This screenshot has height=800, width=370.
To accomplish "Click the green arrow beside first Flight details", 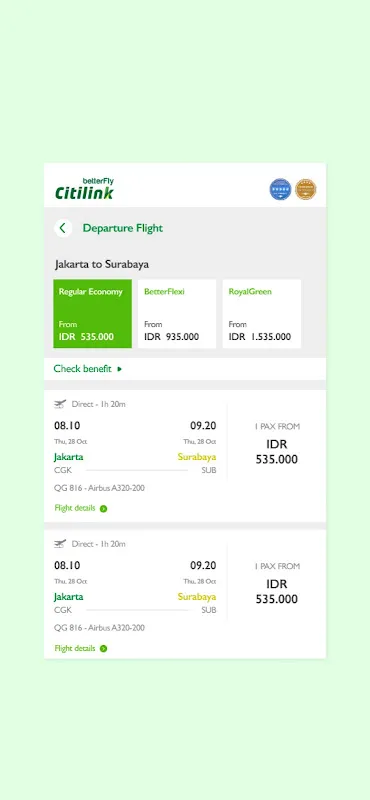I will (x=104, y=509).
